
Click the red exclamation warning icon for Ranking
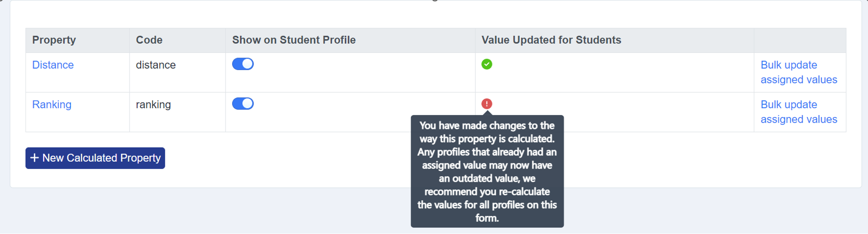(x=486, y=104)
